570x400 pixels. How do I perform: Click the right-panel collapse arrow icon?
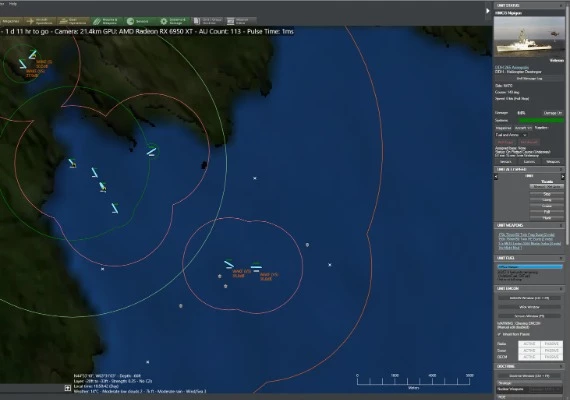point(488,11)
